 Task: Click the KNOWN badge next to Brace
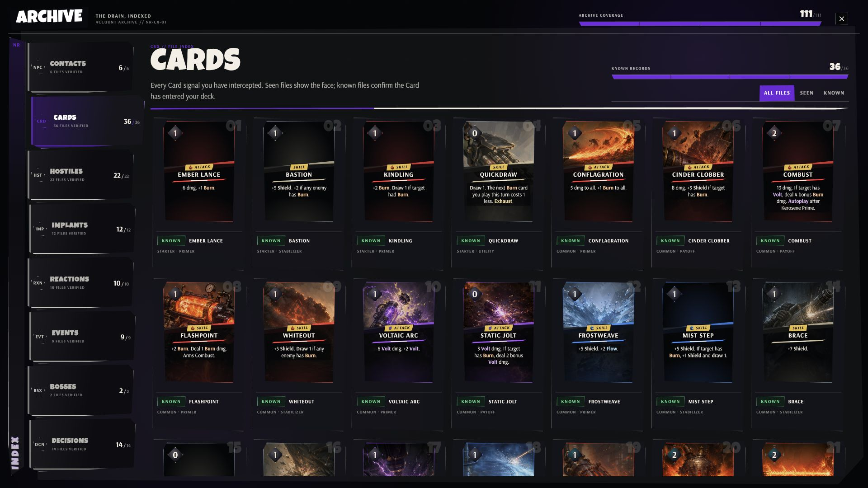pos(770,402)
